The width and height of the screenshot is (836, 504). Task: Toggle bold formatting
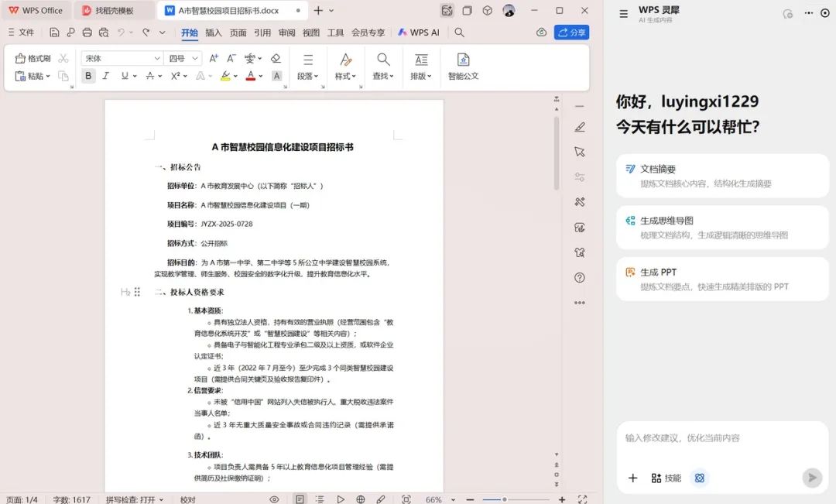pyautogui.click(x=88, y=76)
